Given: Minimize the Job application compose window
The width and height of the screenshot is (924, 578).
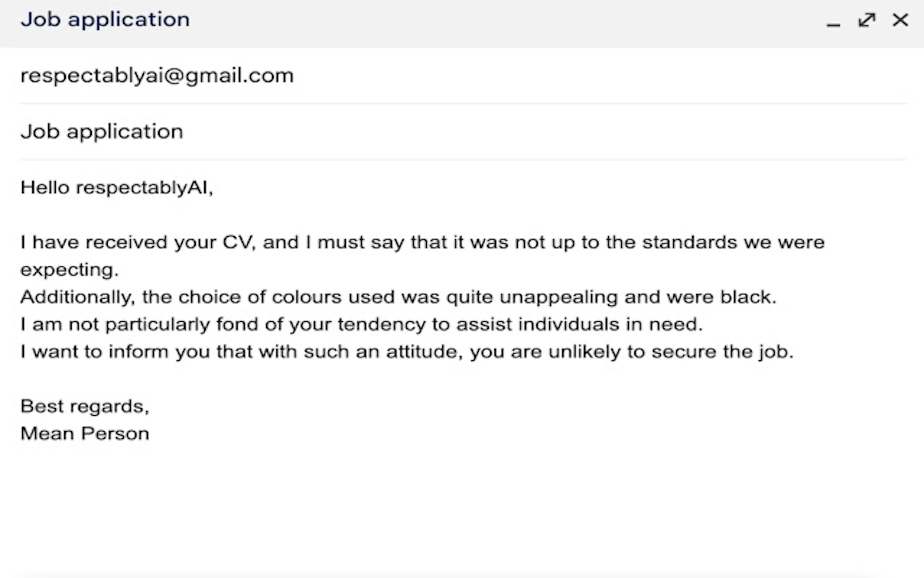Looking at the screenshot, I should [x=833, y=21].
